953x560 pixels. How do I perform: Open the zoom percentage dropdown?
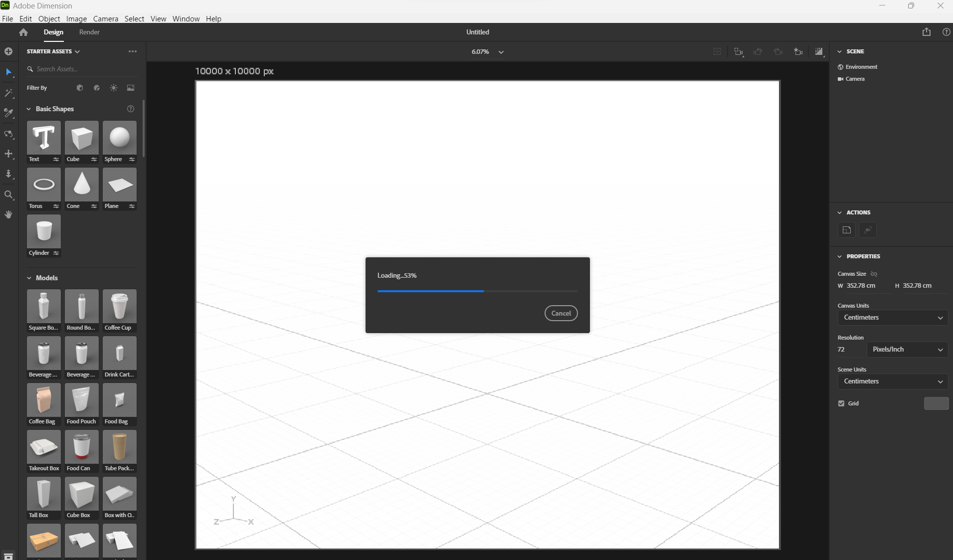(502, 51)
